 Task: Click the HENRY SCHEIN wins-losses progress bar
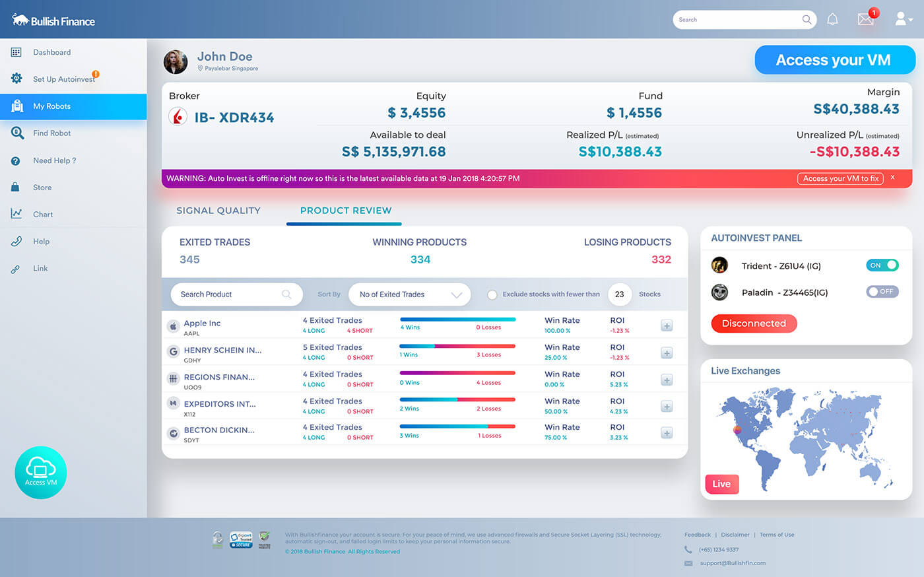pos(457,346)
